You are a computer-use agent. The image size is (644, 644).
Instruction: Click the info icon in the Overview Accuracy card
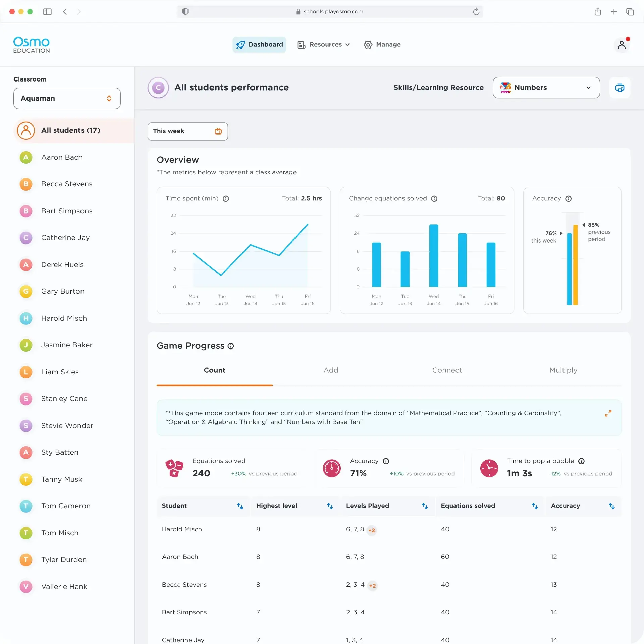tap(568, 199)
